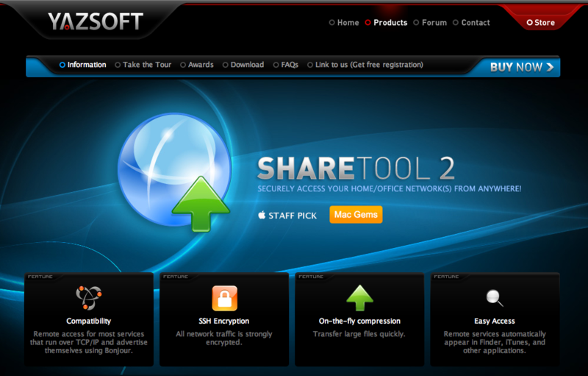This screenshot has width=588, height=376.
Task: Click the Compatibility description about Bonjour
Action: pos(89,342)
